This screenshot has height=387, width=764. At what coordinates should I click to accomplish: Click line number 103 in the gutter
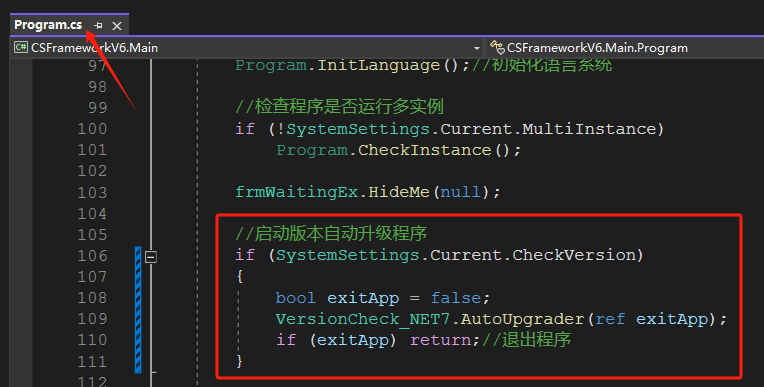[92, 192]
